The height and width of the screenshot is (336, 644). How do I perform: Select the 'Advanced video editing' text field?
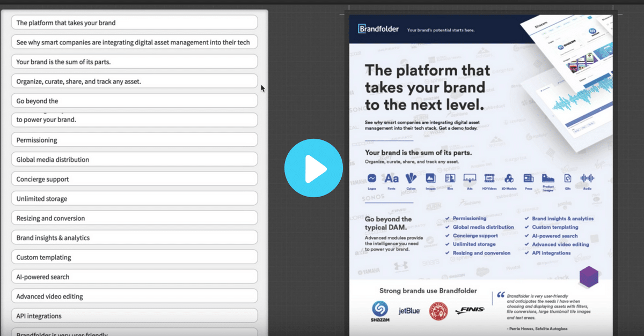point(134,296)
